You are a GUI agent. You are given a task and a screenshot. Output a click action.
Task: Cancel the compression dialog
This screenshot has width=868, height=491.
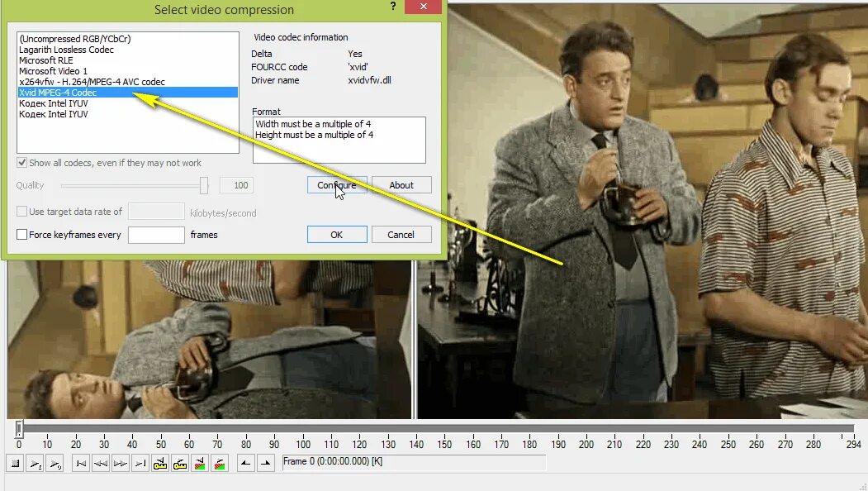(x=401, y=235)
